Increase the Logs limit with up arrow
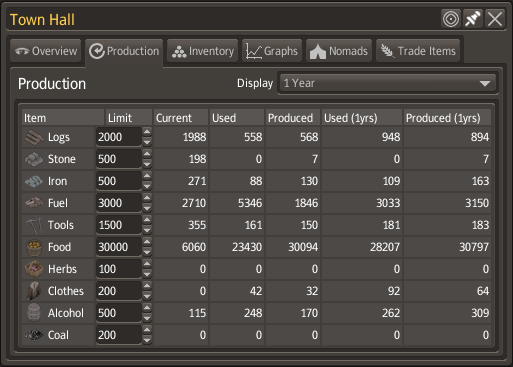This screenshot has height=367, width=513. point(147,132)
